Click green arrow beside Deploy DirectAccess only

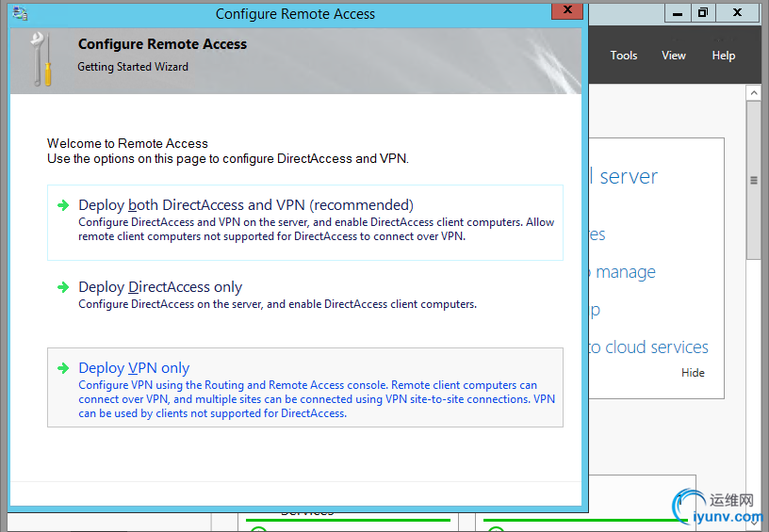[63, 287]
